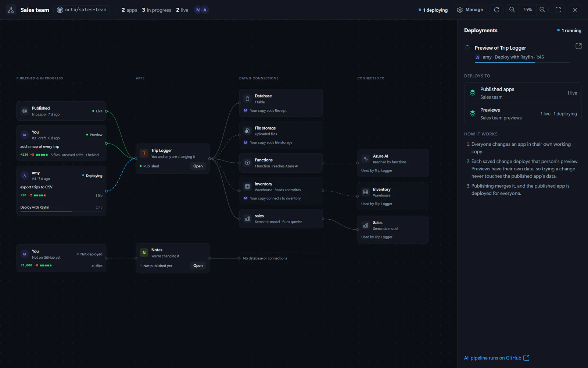Viewport: 588px width, 368px height.
Task: Click the Previews layers icon
Action: (x=473, y=114)
